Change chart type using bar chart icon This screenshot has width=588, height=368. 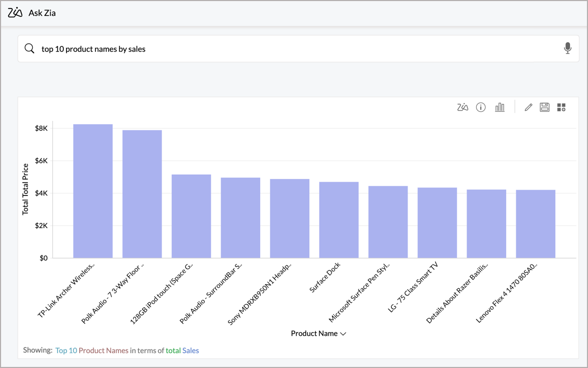[499, 108]
